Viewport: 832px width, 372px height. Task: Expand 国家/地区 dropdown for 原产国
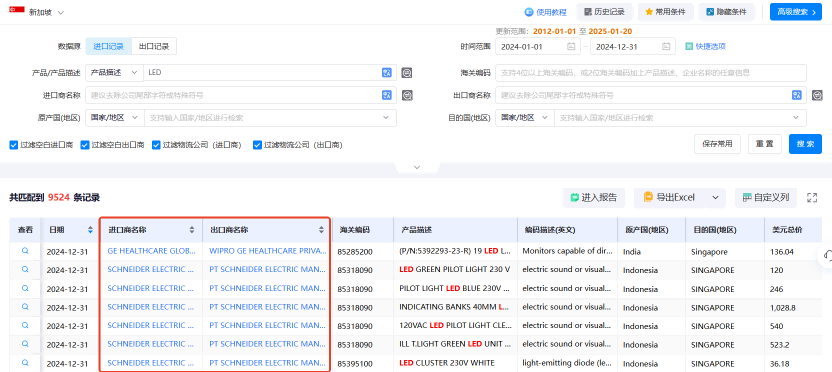click(114, 118)
